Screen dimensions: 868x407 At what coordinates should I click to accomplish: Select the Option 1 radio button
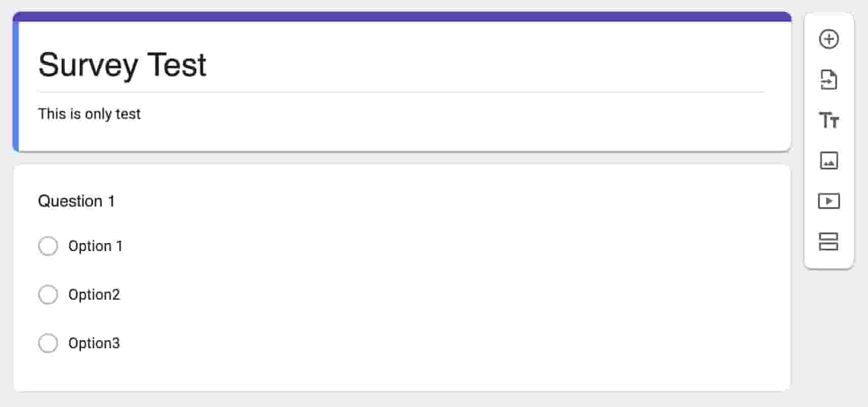(48, 246)
